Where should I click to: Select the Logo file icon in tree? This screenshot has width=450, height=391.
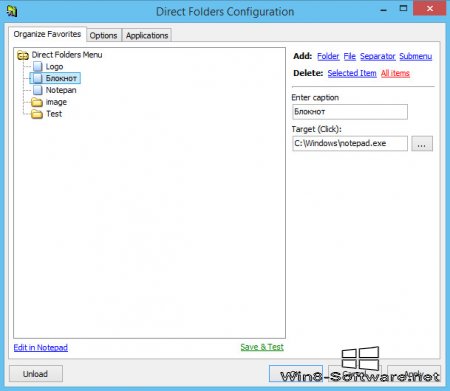[38, 67]
